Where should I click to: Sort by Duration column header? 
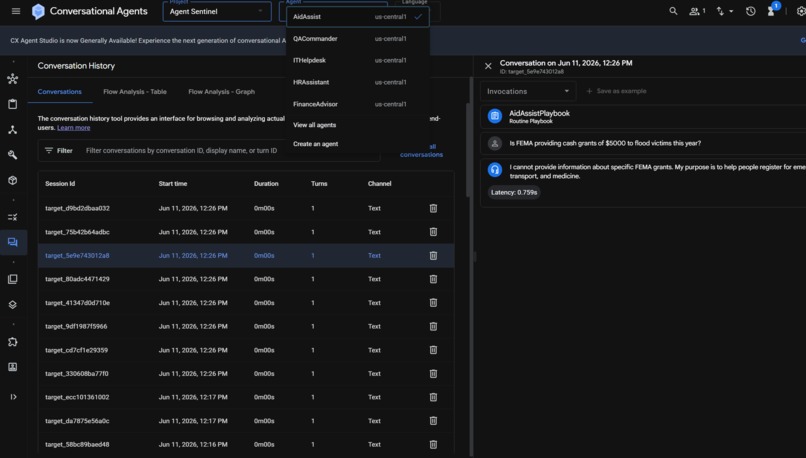click(x=266, y=184)
